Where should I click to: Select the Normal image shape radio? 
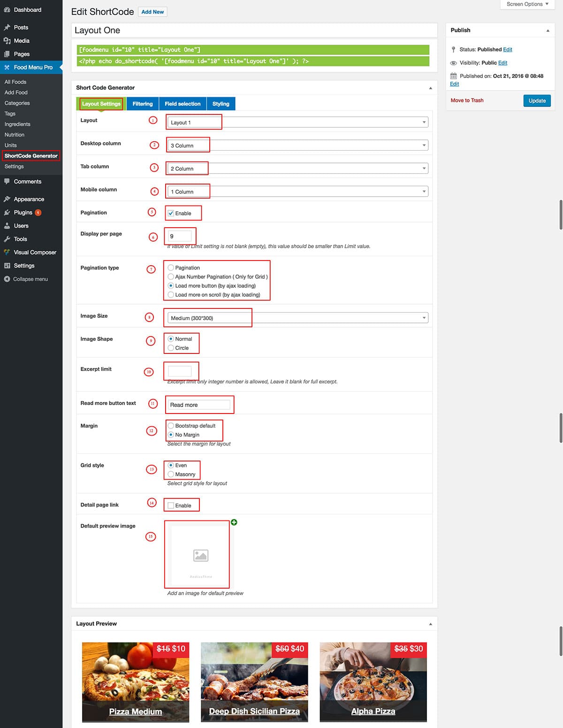171,339
